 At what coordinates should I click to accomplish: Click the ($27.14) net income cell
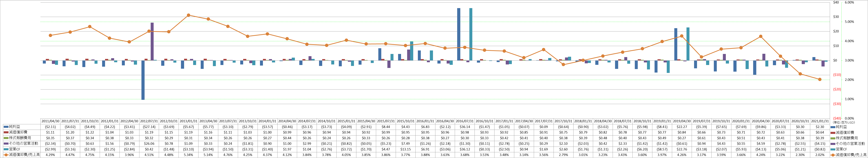tap(149, 127)
